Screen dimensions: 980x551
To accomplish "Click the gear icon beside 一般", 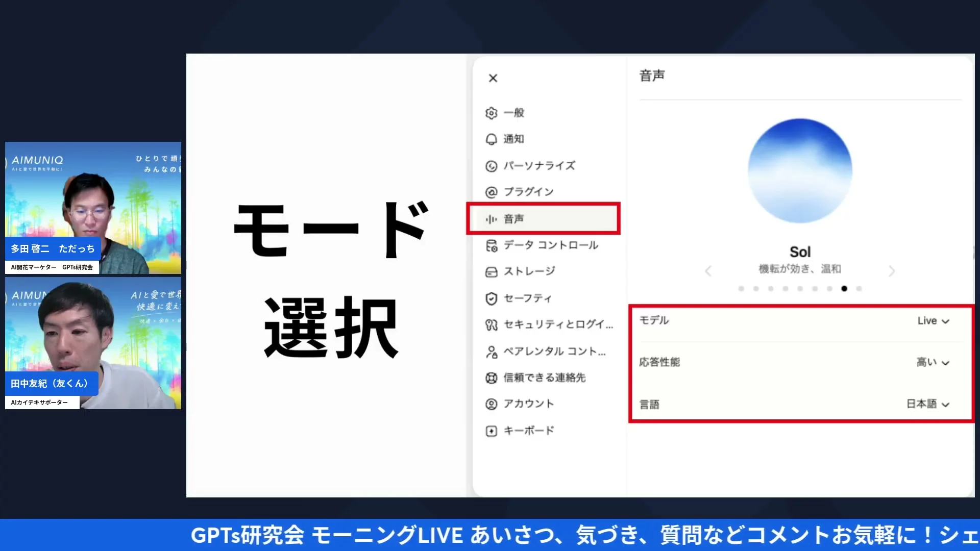I will click(491, 113).
